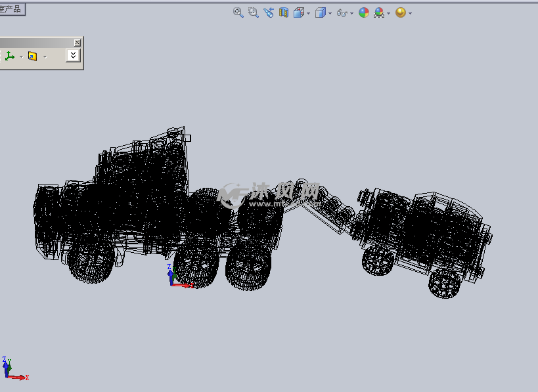
Task: Open the Section View tool
Action: 284,12
